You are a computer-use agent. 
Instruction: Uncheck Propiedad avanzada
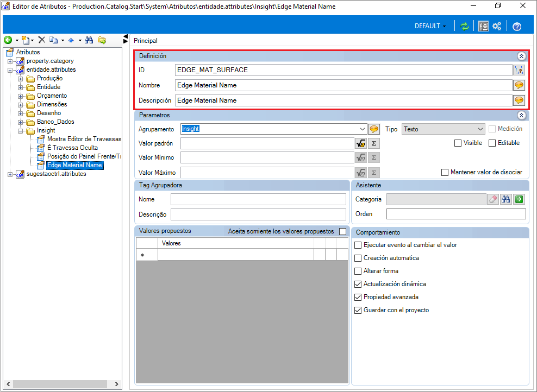coord(358,297)
